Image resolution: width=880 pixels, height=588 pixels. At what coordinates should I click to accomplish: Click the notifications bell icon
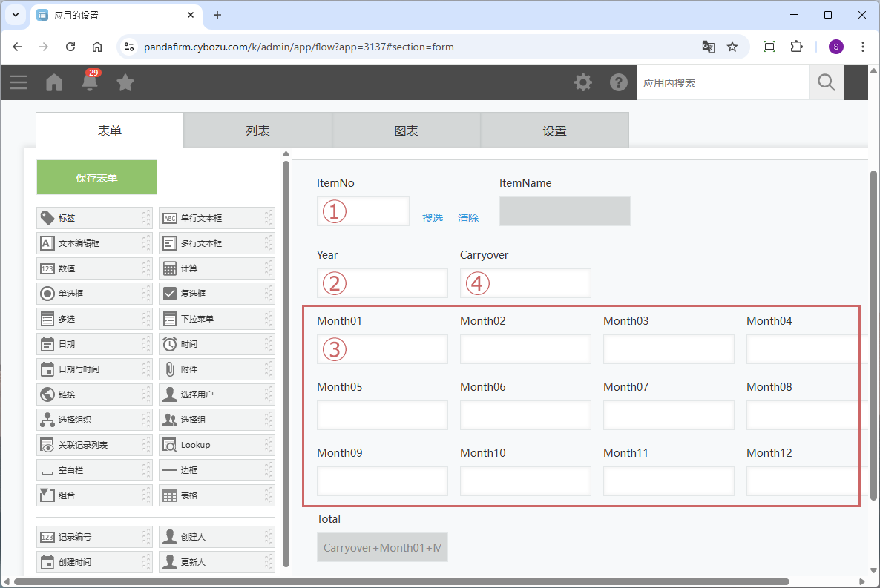coord(90,82)
